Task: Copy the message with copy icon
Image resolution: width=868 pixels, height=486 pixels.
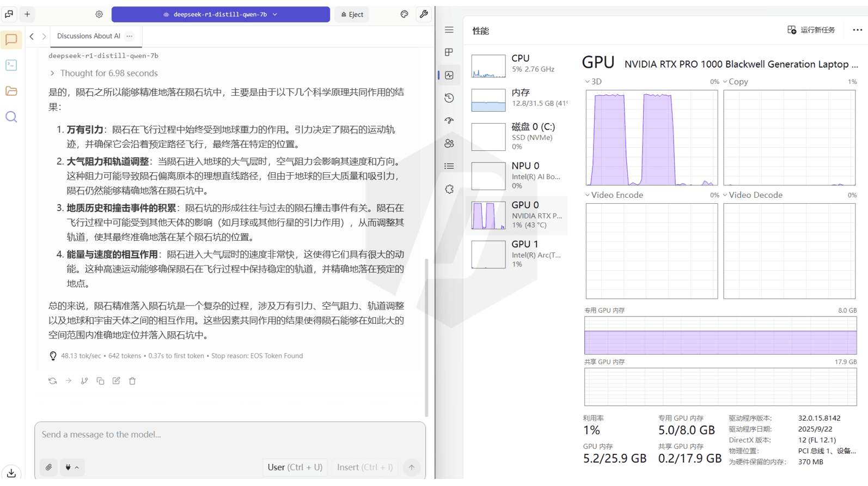Action: click(100, 381)
